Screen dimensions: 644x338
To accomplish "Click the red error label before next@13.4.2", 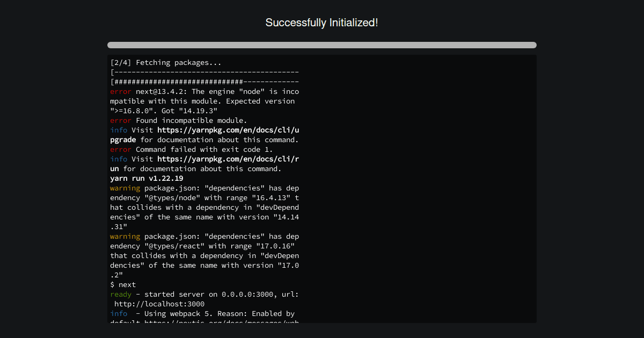I will pyautogui.click(x=121, y=92).
